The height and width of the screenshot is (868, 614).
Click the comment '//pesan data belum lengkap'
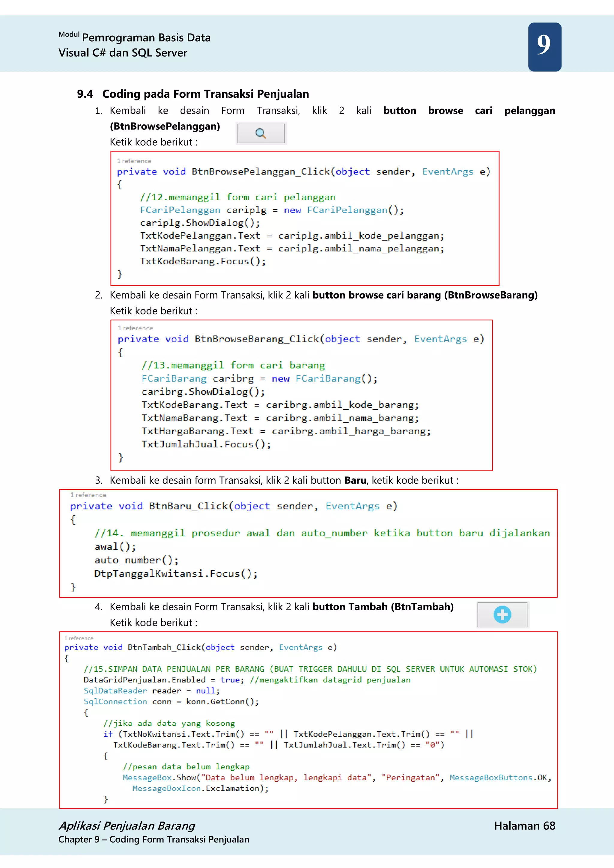186,767
